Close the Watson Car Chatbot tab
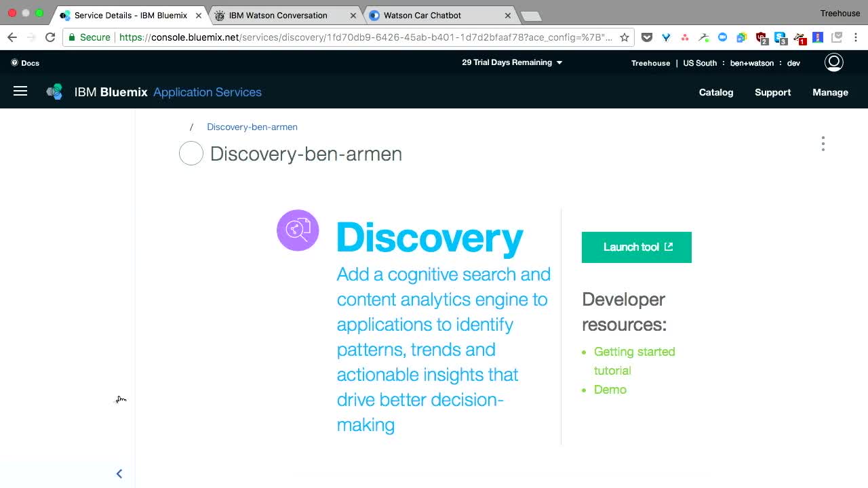The image size is (868, 488). pyautogui.click(x=507, y=15)
